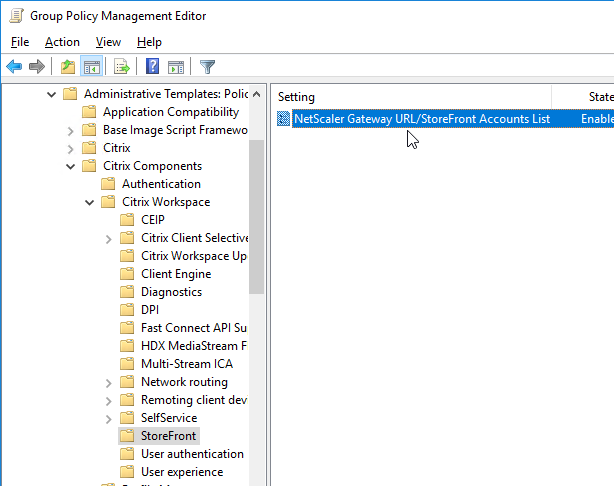Select User experience folder
This screenshot has height=486, width=614.
(182, 472)
